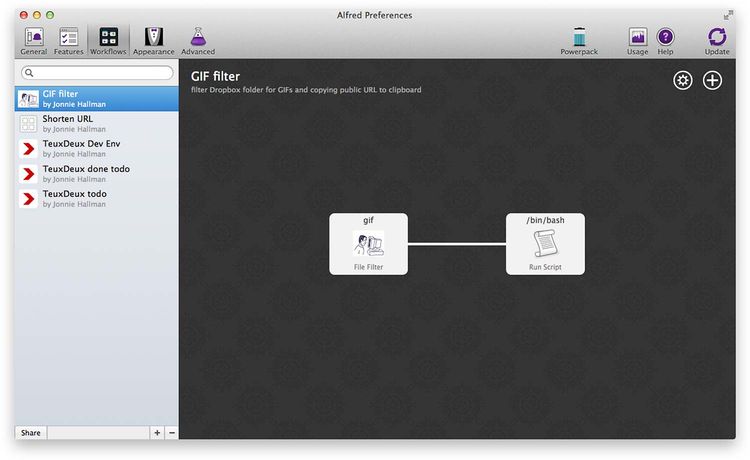
Task: Click the connection line between the nodes
Action: click(457, 244)
